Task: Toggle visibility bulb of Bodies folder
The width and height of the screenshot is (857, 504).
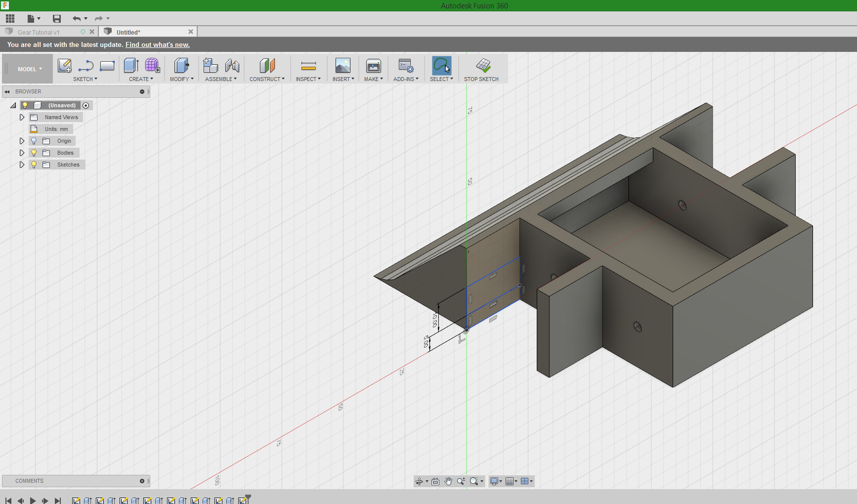Action: click(x=34, y=153)
